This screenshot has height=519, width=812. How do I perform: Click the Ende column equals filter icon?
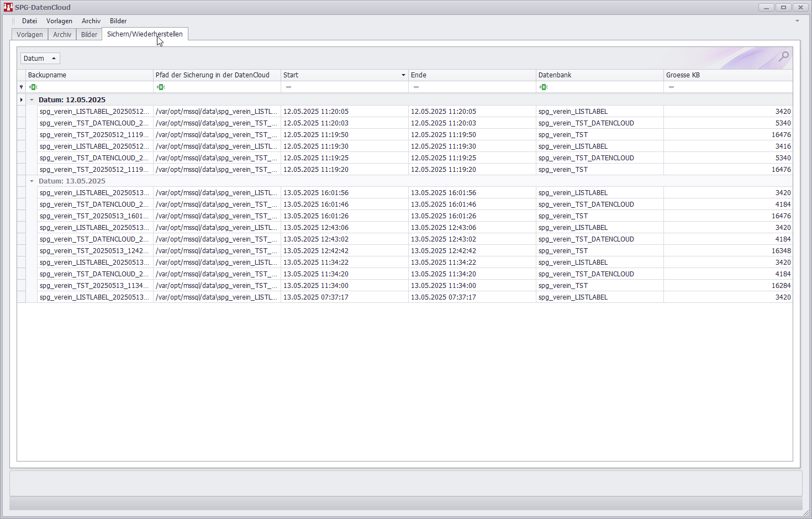coord(416,87)
